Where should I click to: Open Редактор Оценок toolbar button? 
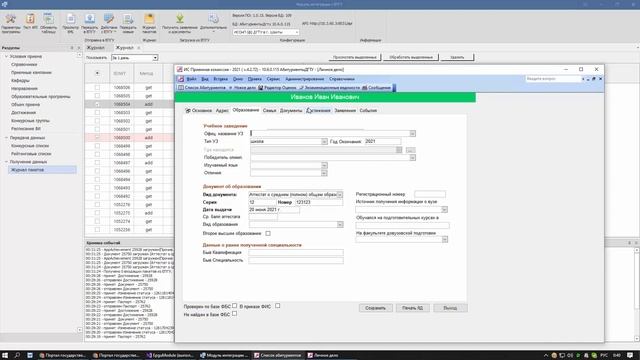(x=277, y=88)
